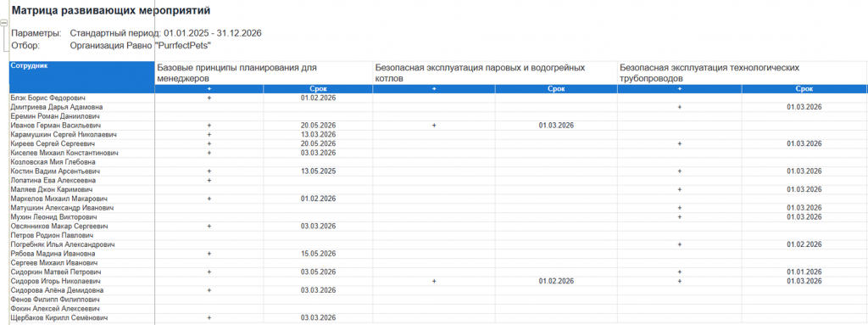
Task: Select the Безопасная эксплуатация паровых и водогрейных котлов header
Action: click(495, 73)
